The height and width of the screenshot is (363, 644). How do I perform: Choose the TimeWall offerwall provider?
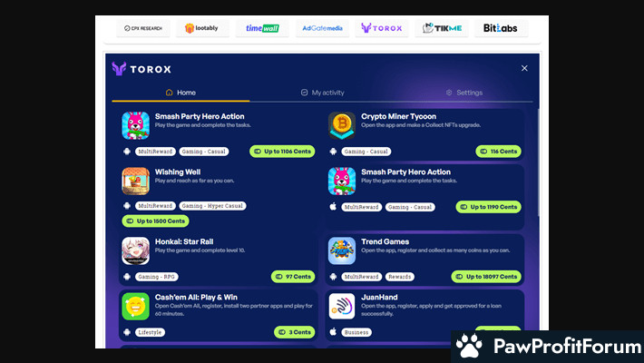[261, 28]
